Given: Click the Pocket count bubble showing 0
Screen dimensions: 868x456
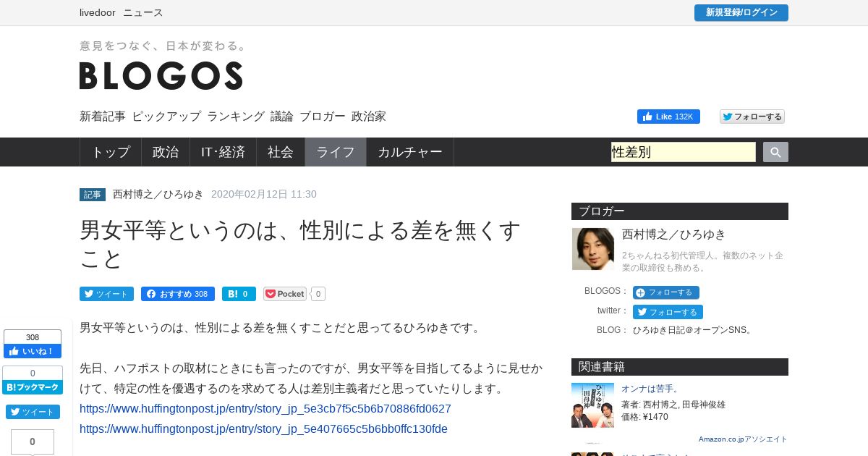Looking at the screenshot, I should 318,294.
